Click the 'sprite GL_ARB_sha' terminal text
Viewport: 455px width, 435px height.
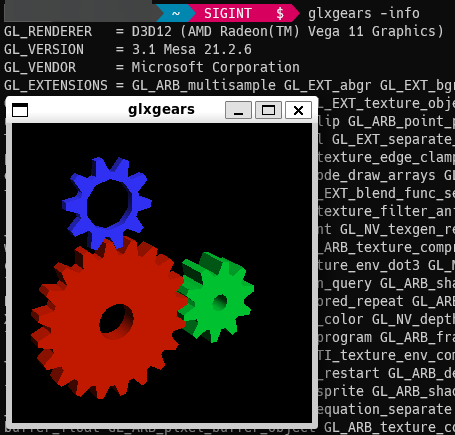point(386,391)
